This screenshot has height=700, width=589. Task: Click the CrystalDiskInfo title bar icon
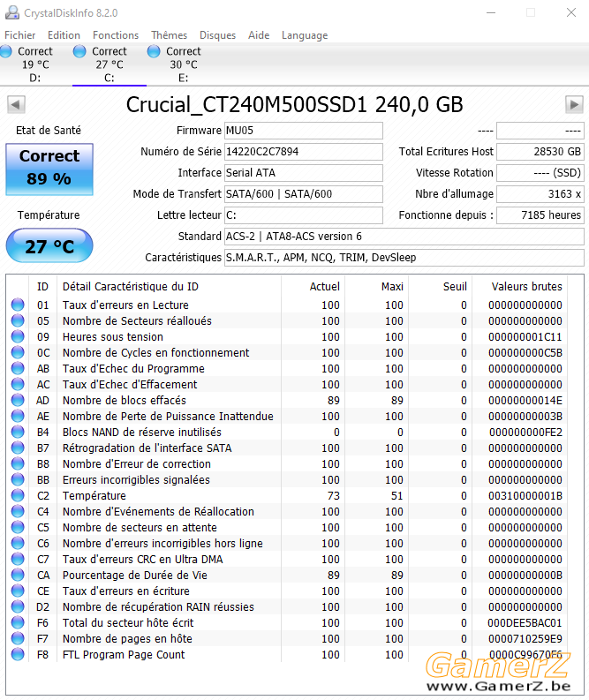[x=12, y=12]
